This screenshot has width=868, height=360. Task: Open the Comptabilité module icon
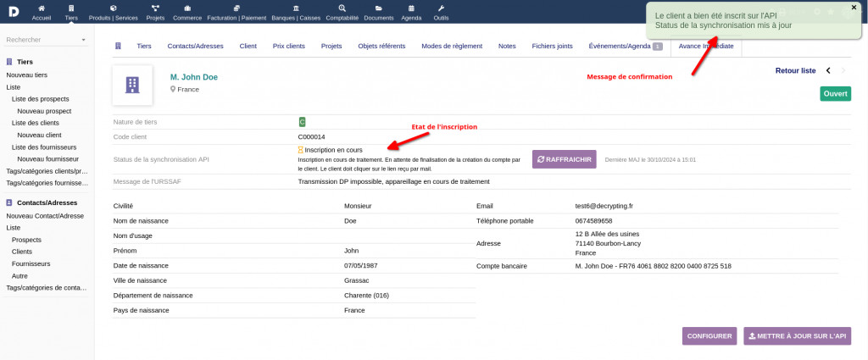342,8
